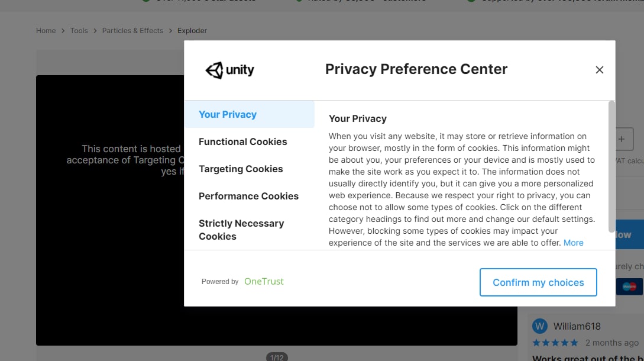Click the Unity logo in the dialog
Screen dimensions: 644x361
click(230, 70)
